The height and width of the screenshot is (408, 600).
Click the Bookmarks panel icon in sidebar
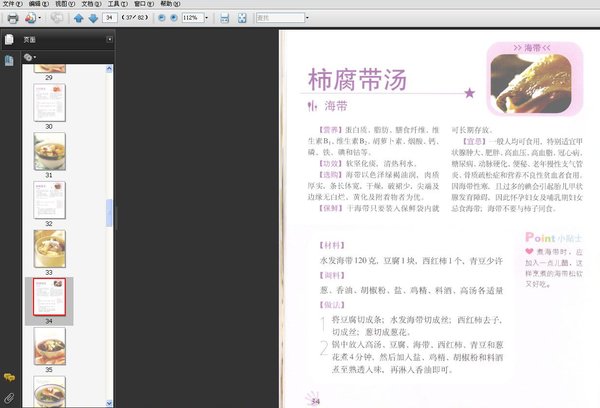tap(9, 60)
